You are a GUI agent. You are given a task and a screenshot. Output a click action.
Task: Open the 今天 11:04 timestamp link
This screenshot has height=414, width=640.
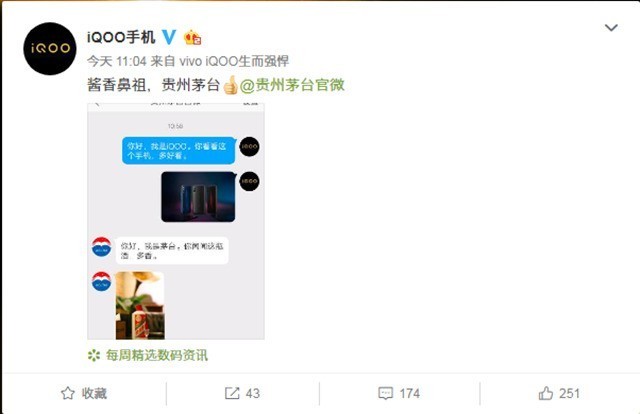pos(117,61)
